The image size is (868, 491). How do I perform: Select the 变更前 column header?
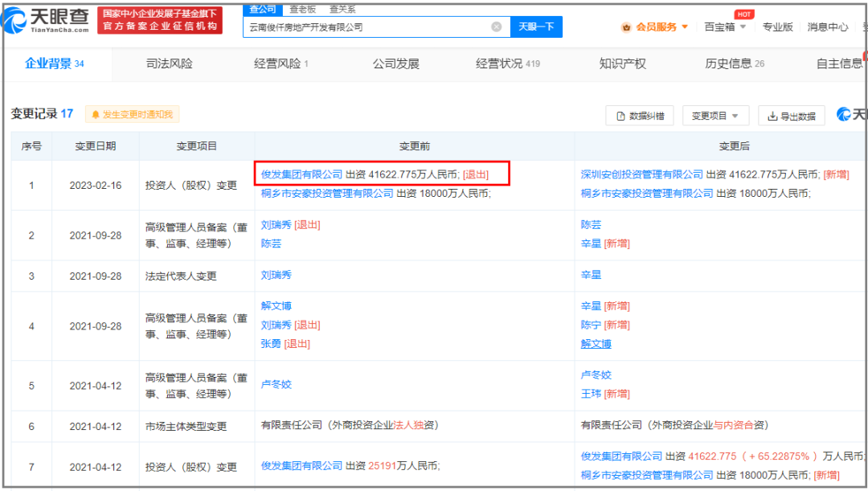pos(415,146)
